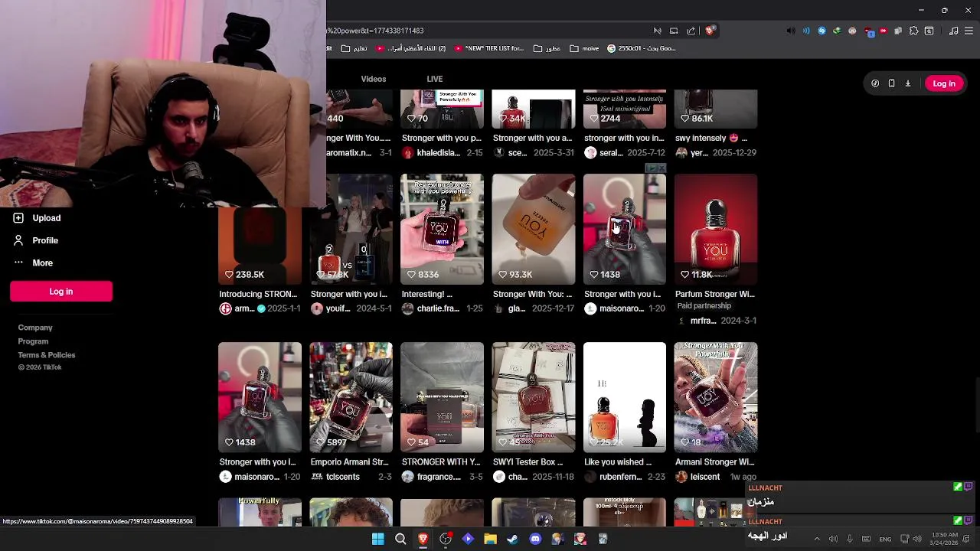
Task: Switch to the Videos tab
Action: (x=374, y=79)
